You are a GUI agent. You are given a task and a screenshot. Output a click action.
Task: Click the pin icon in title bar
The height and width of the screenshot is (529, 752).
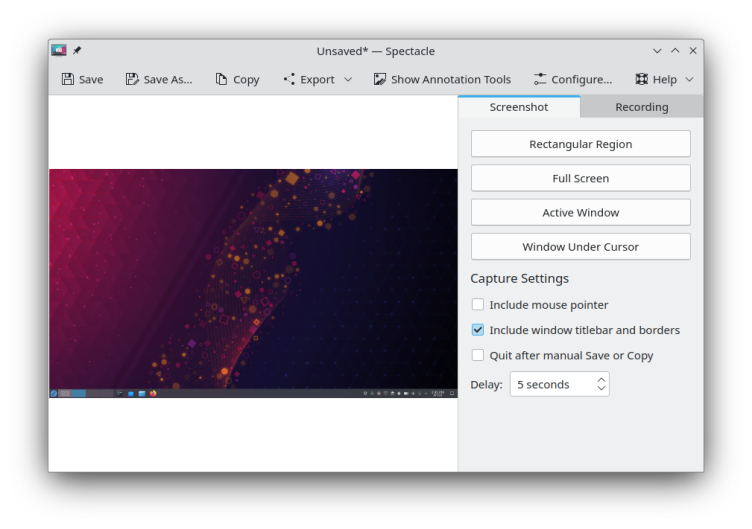click(x=77, y=51)
